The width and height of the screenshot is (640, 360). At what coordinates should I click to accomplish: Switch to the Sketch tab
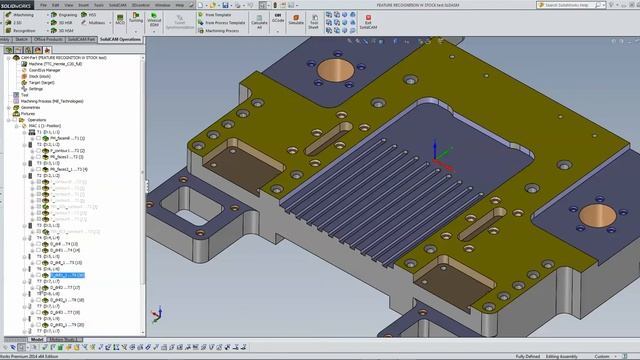(x=22, y=40)
